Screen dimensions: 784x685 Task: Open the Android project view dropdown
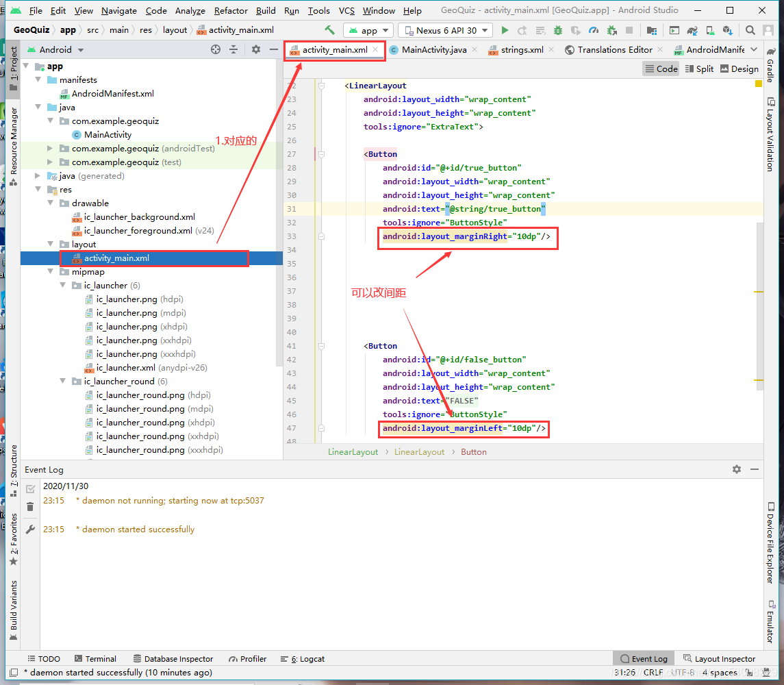55,49
